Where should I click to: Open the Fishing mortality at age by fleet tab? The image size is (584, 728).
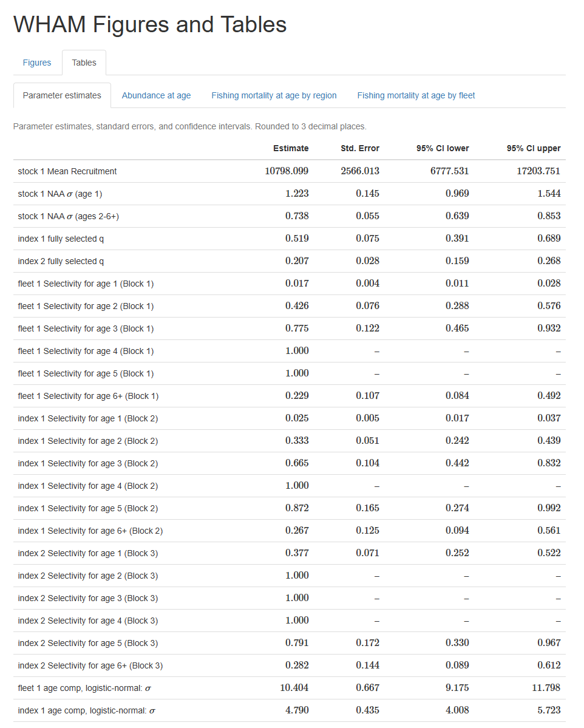tap(415, 95)
